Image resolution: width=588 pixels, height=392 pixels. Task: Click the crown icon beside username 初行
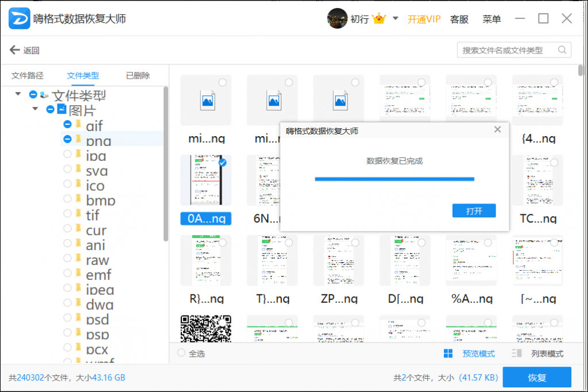pyautogui.click(x=379, y=18)
